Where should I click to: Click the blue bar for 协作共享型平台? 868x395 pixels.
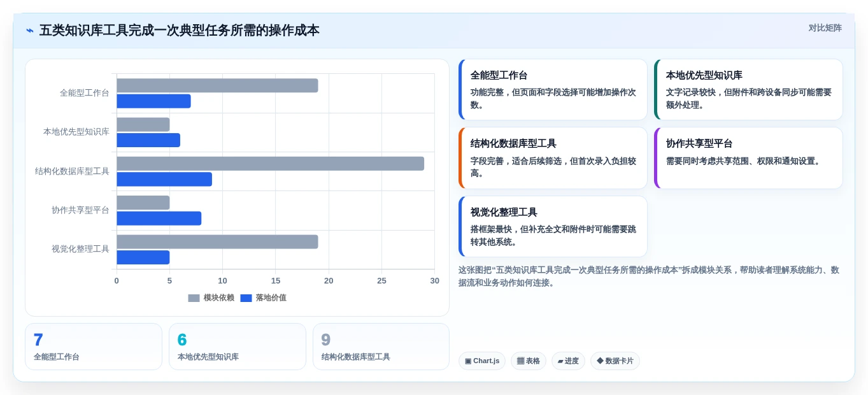(159, 219)
